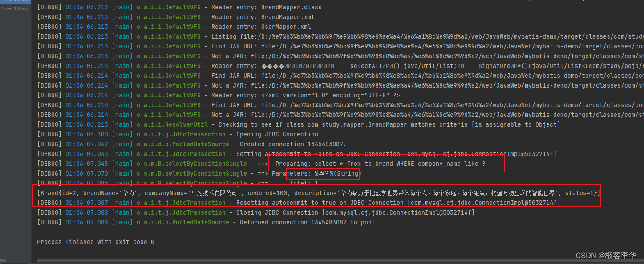This screenshot has width=644, height=264.
Task: Click the logger name 'o.a.i.i.ResolverUtil'
Action: 172,124
